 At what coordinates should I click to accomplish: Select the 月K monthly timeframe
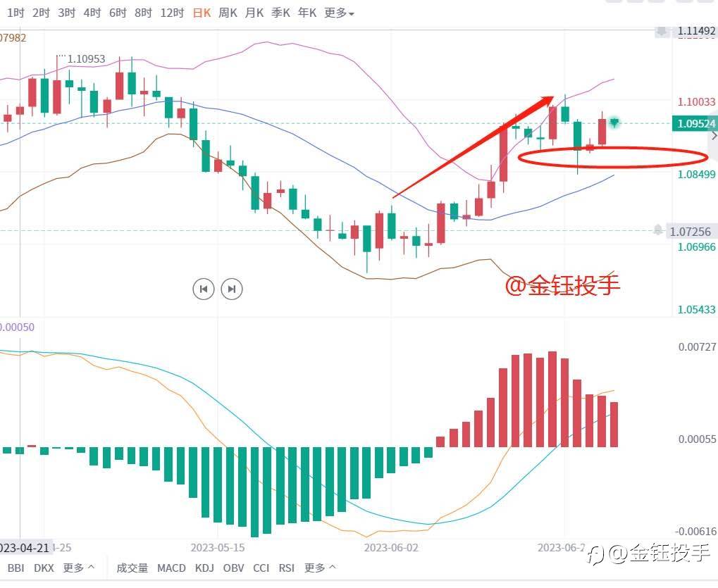pyautogui.click(x=254, y=13)
